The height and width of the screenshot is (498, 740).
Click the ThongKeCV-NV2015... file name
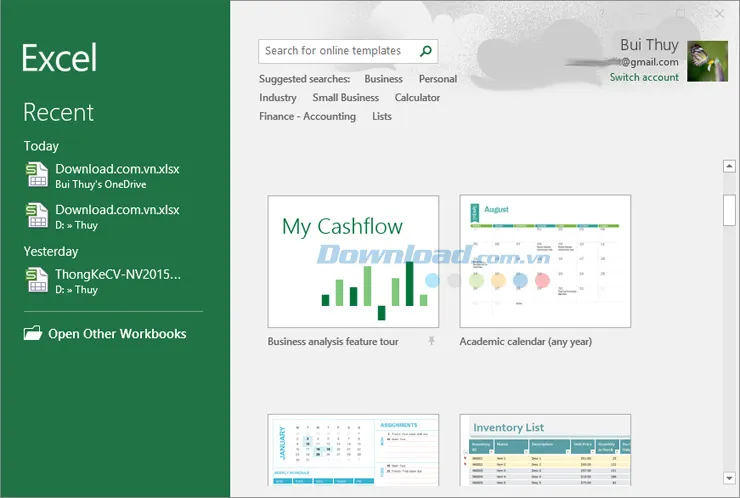click(x=118, y=274)
